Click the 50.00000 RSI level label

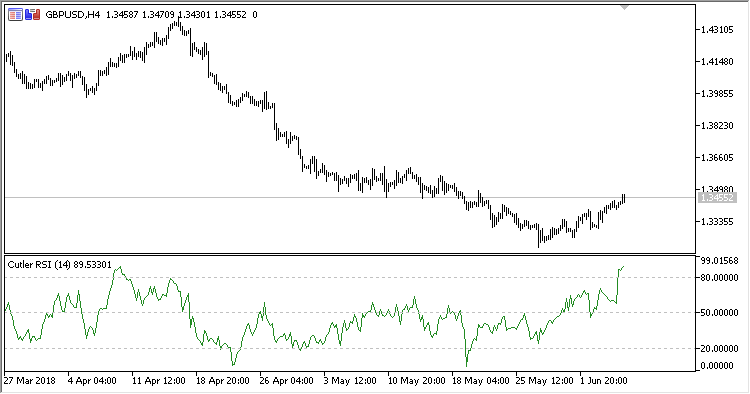pos(719,313)
